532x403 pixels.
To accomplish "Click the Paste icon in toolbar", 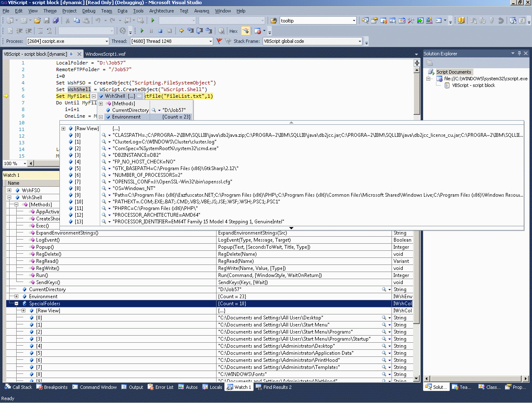I will [86, 20].
